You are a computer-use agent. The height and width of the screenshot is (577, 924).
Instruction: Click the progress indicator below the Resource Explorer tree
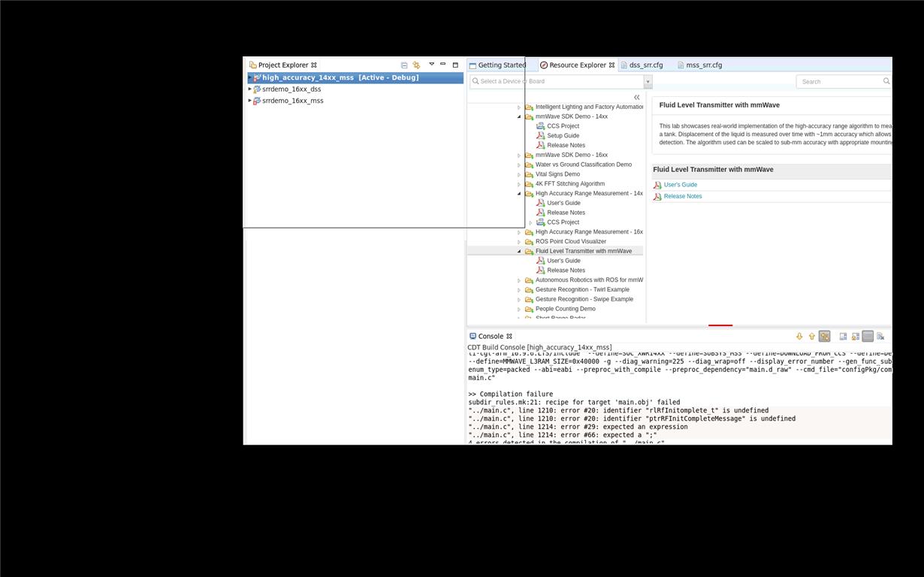point(720,325)
